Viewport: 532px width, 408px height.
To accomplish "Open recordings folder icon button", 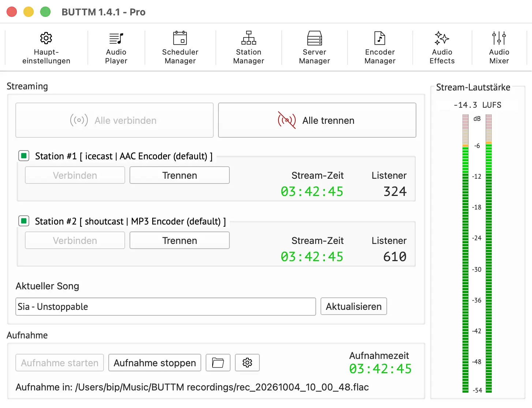I will pyautogui.click(x=218, y=363).
